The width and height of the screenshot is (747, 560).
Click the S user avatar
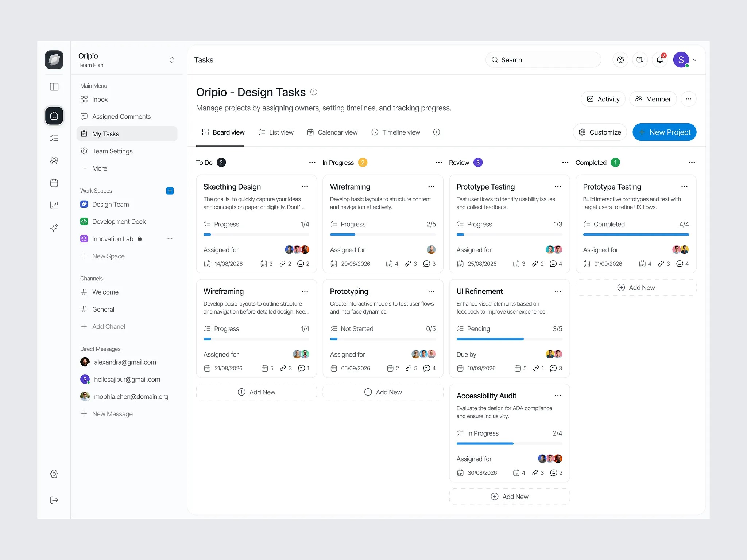[681, 60]
